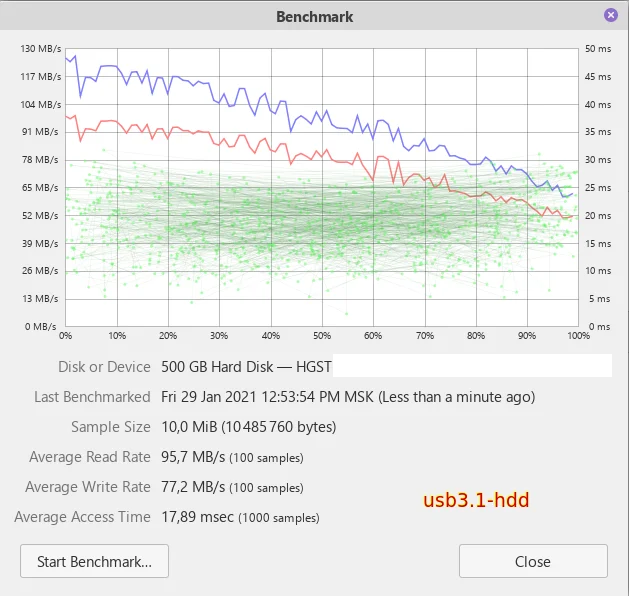Click the 0% x-axis label
Viewport: 629px width, 596px height.
pyautogui.click(x=65, y=336)
